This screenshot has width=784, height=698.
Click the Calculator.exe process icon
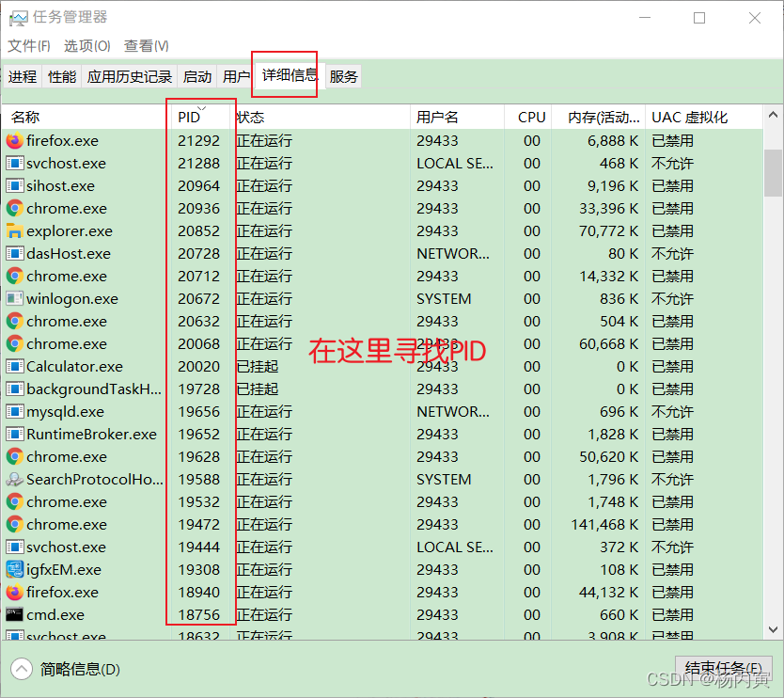click(14, 366)
